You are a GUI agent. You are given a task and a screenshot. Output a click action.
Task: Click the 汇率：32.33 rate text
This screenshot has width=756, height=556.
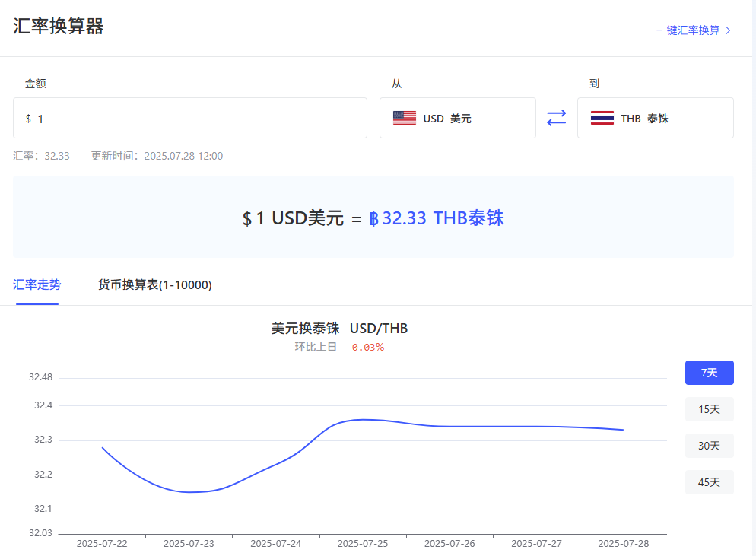point(42,156)
